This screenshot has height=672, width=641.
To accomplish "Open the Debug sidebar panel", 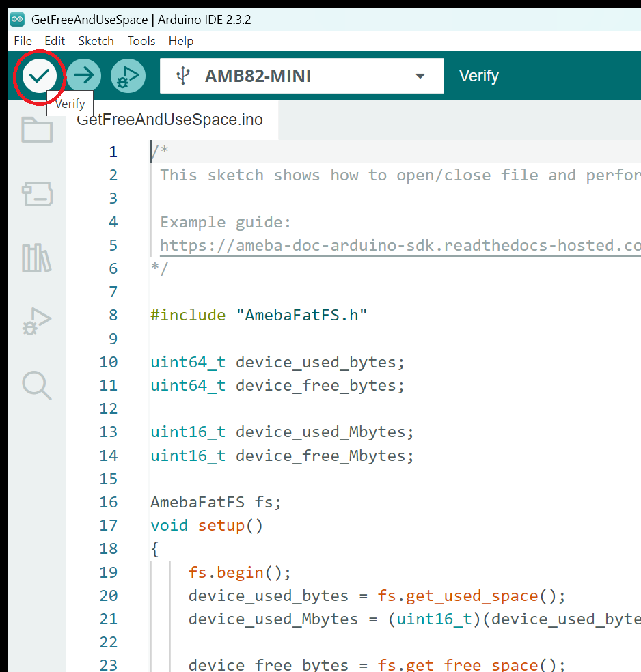I will [x=37, y=321].
